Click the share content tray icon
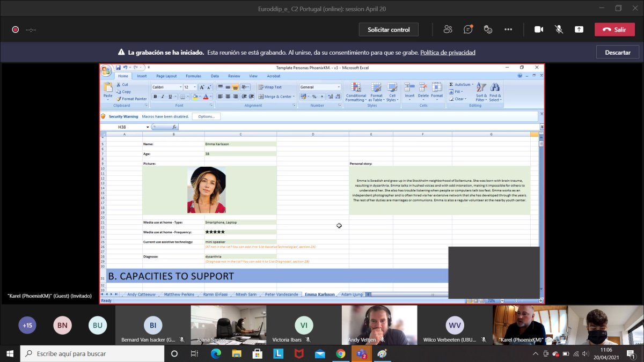The width and height of the screenshot is (644, 362). click(579, 29)
